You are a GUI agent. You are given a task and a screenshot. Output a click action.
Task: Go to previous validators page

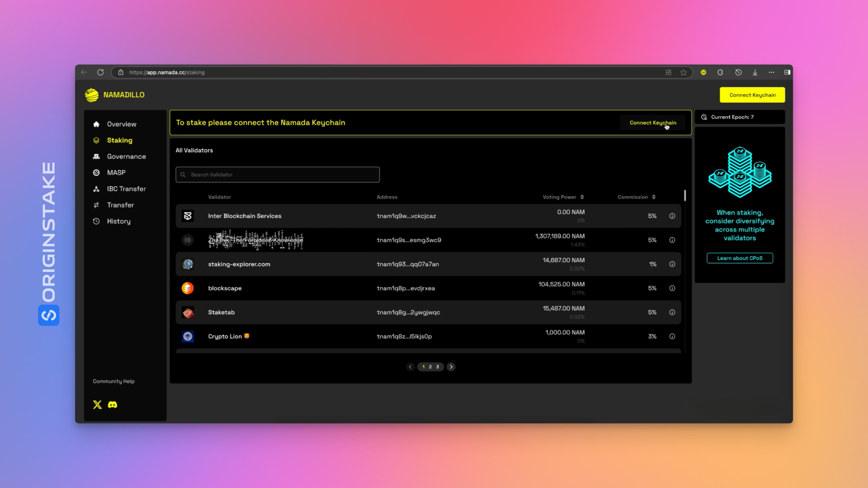[410, 367]
